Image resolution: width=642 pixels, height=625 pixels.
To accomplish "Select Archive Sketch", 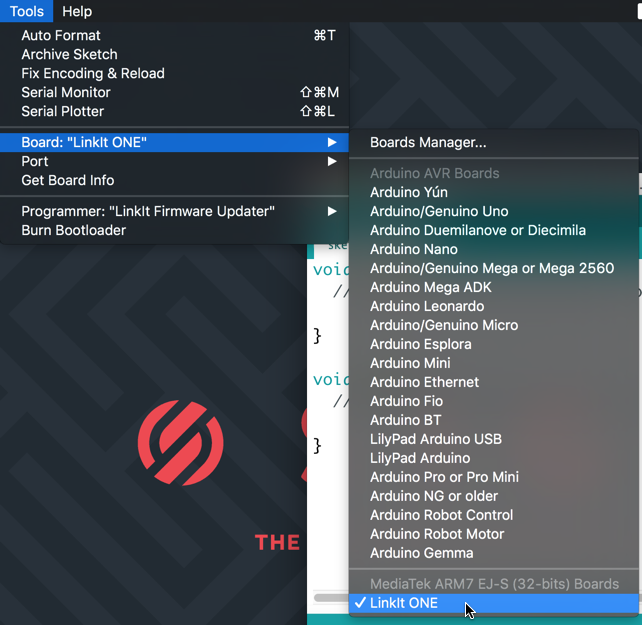I will pyautogui.click(x=174, y=54).
